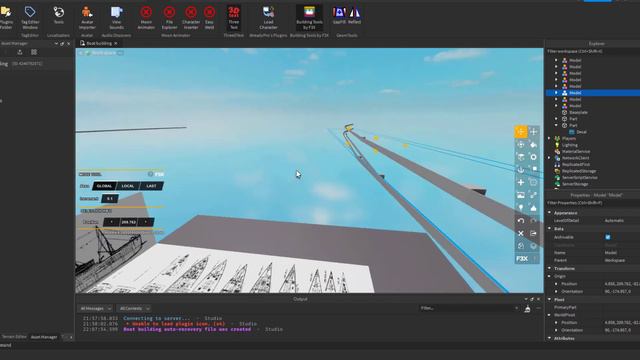Select MaterialService in Explorer

pyautogui.click(x=576, y=151)
